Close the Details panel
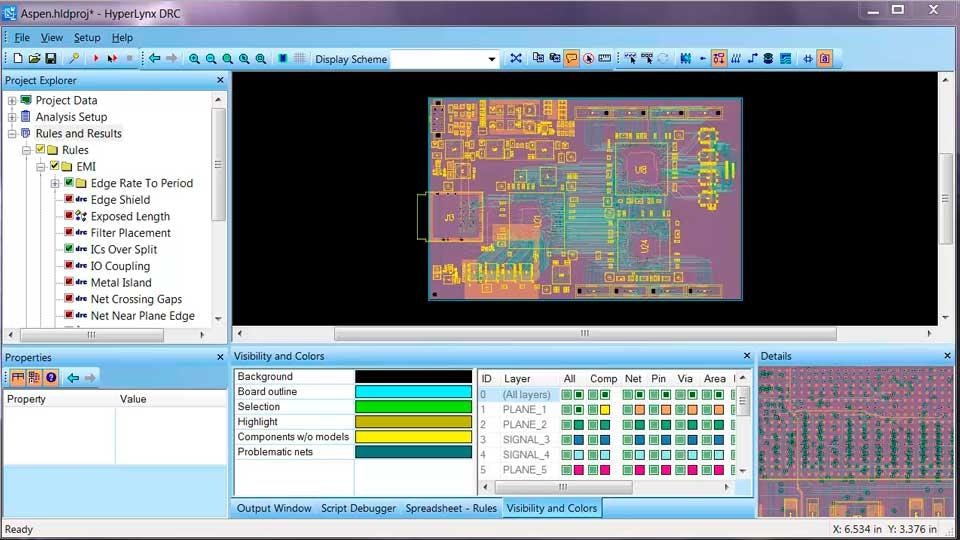 tap(947, 356)
